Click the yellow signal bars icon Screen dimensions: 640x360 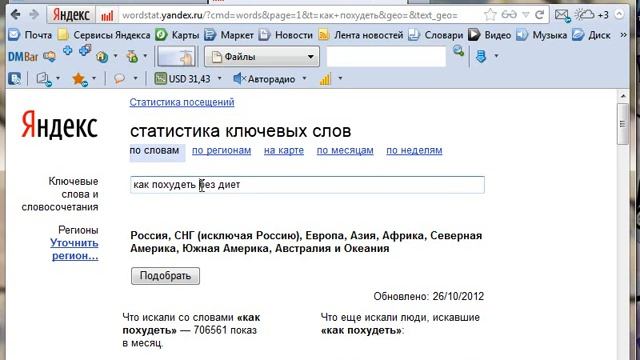pyautogui.click(x=325, y=78)
